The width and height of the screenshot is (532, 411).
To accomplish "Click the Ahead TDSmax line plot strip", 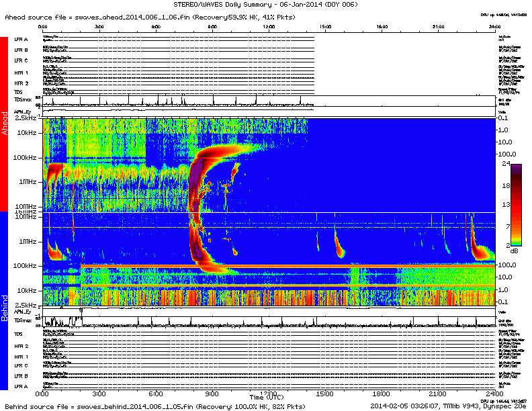I will (269, 101).
